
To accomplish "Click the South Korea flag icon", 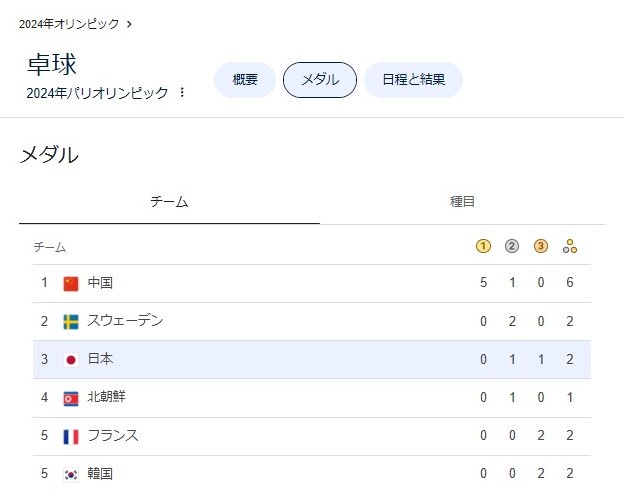I will 71,474.
